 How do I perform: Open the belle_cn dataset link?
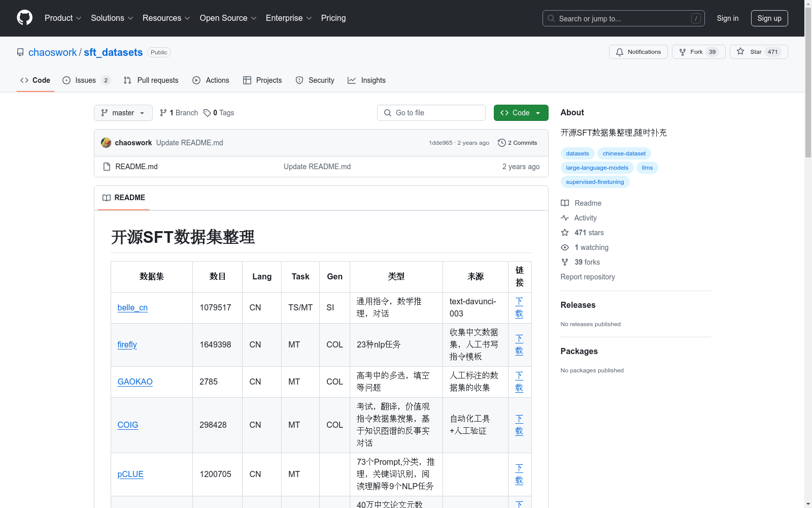132,308
